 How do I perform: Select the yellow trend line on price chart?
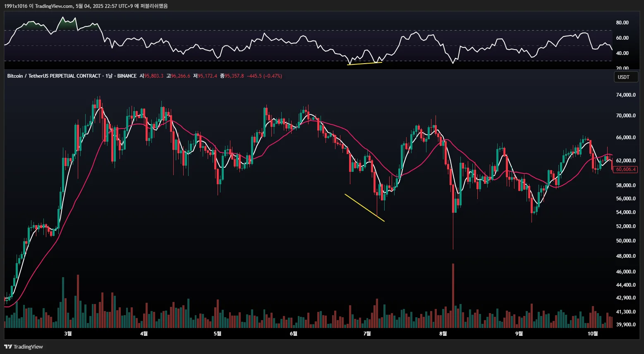point(364,208)
